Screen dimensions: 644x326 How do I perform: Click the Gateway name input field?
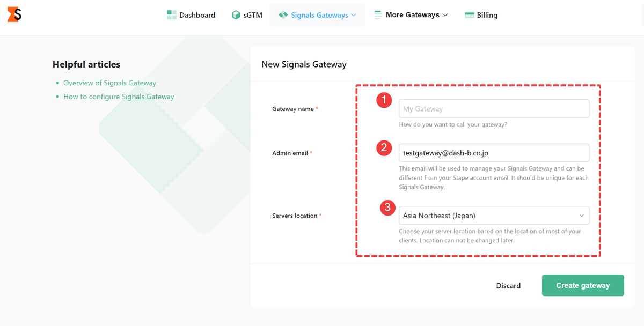click(494, 108)
